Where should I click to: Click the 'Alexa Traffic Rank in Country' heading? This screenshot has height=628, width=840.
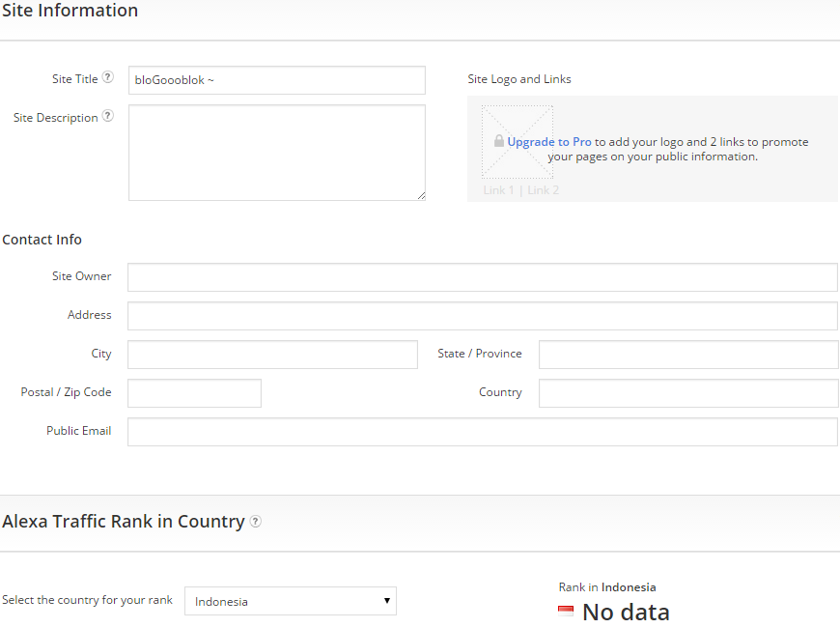click(124, 522)
